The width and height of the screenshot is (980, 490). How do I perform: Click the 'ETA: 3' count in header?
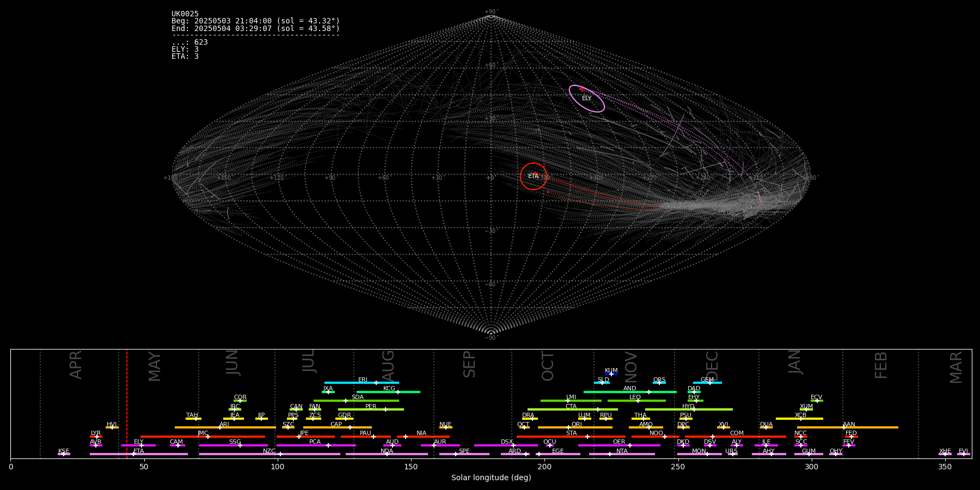(x=185, y=57)
